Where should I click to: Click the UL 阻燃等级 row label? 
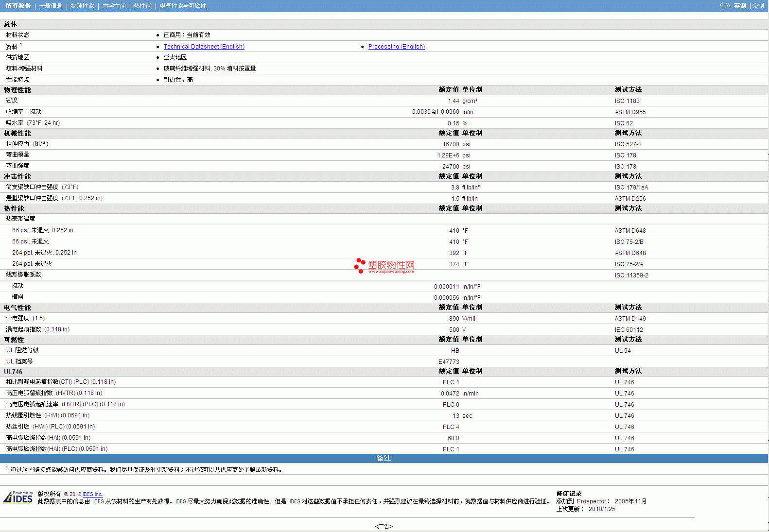click(x=22, y=350)
